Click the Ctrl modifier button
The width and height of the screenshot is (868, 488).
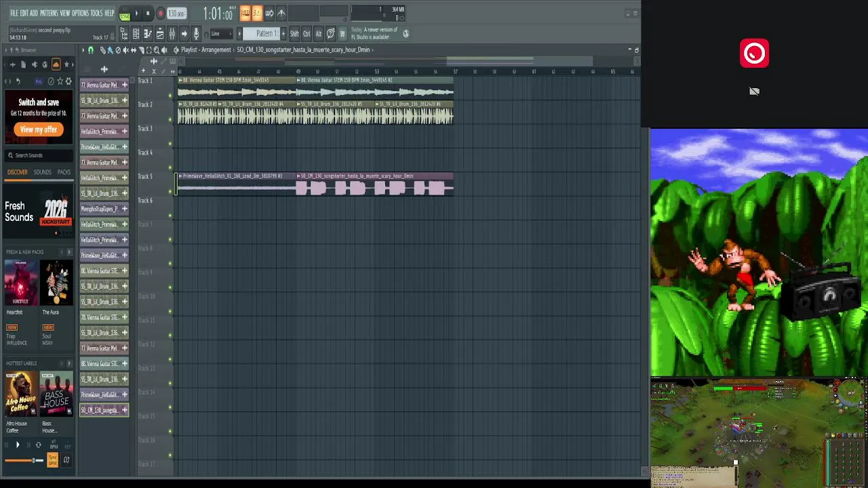(x=307, y=34)
